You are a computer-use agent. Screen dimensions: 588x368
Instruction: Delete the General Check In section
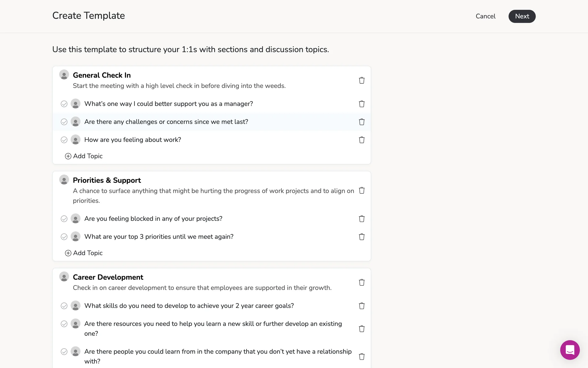pos(362,80)
